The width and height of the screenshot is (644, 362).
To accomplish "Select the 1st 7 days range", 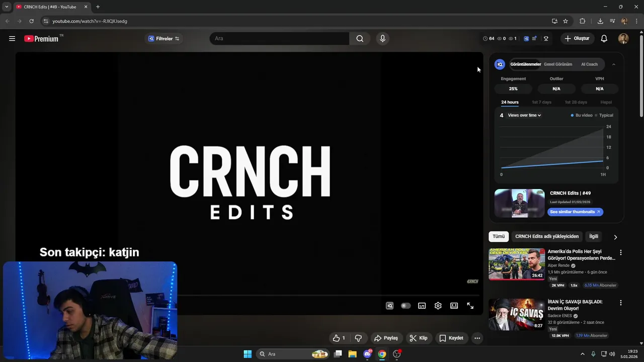I will point(541,102).
